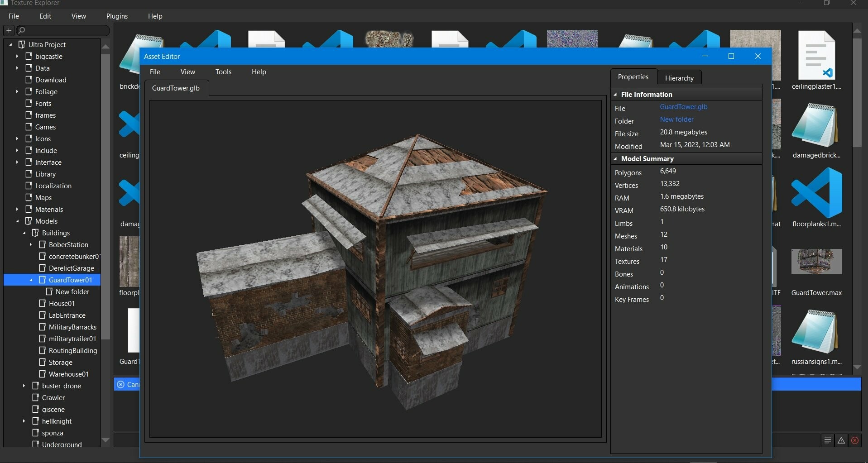
Task: Select the GuardTower01 item in the tree
Action: pyautogui.click(x=69, y=280)
